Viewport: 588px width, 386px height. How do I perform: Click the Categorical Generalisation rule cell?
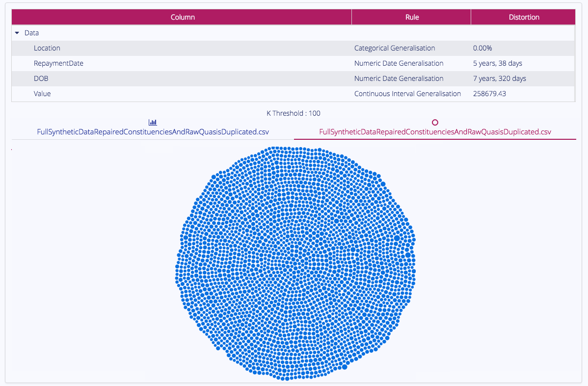click(x=395, y=48)
